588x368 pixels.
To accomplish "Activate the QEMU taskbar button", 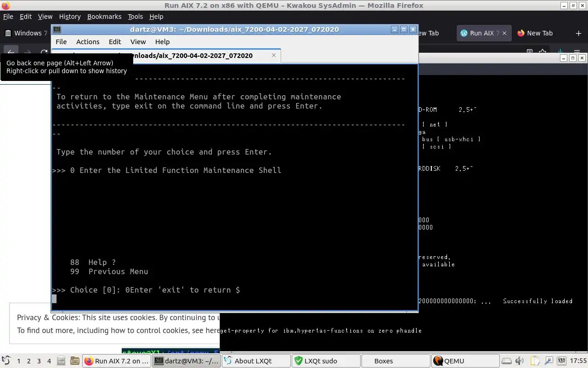I will (x=465, y=361).
